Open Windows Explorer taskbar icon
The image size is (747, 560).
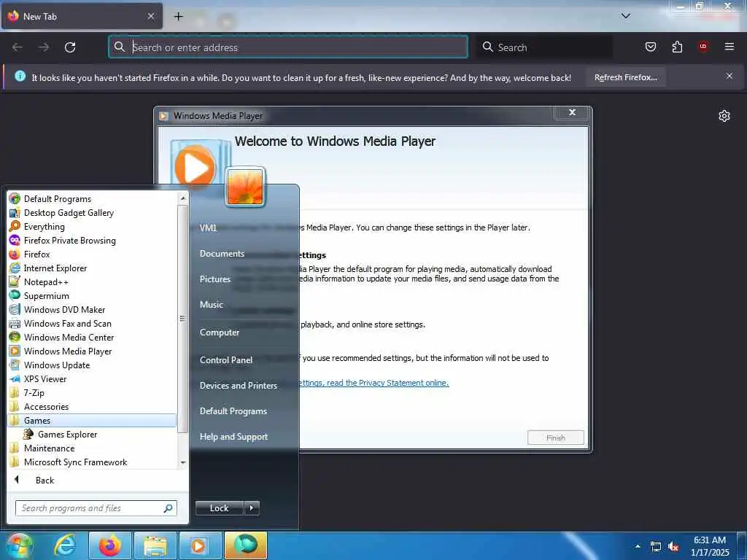155,545
